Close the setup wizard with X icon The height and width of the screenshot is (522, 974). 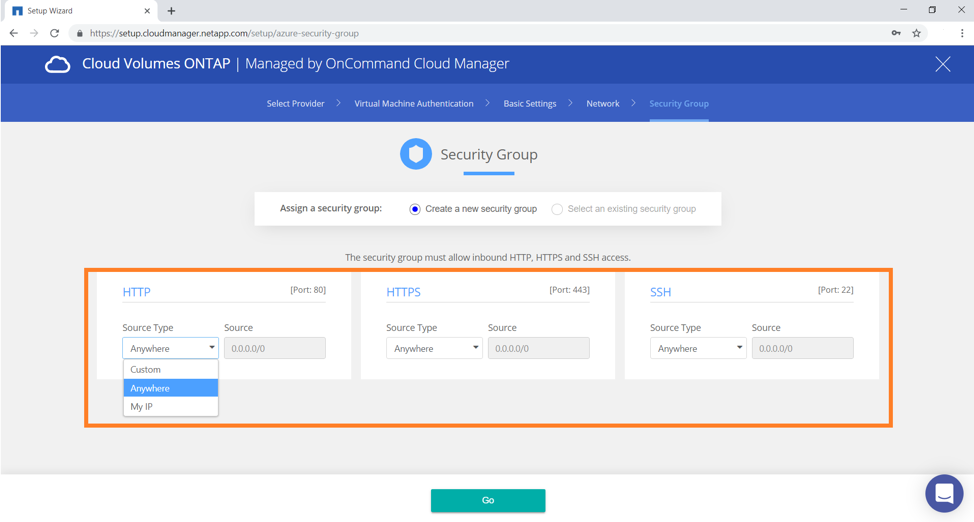942,64
